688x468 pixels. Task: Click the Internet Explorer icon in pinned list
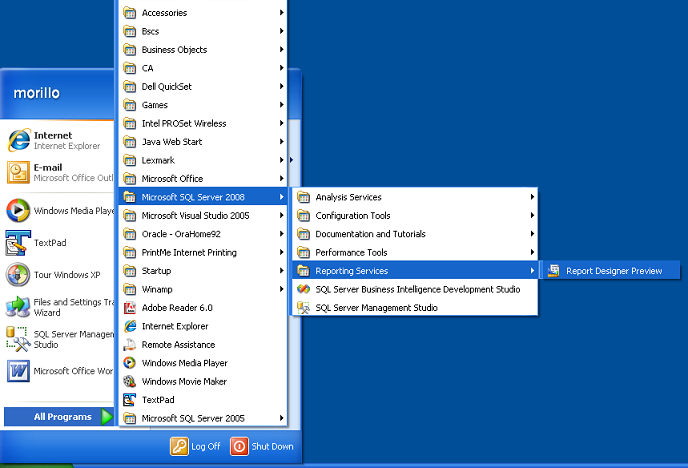coord(19,140)
